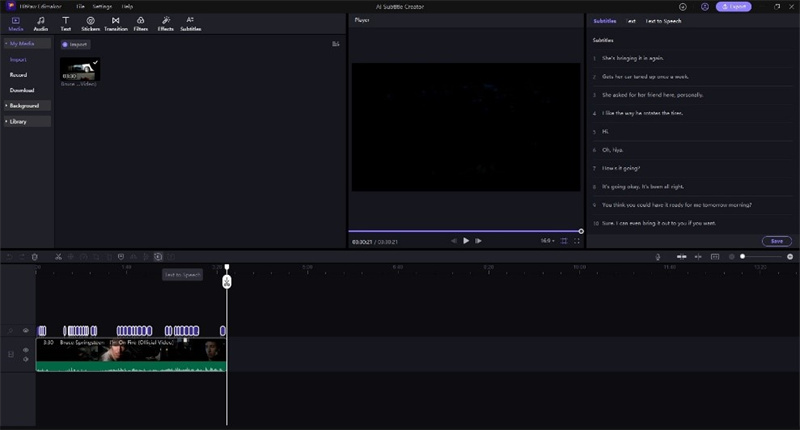Screen dimensions: 800x430
Task: Click the microphone voiceover icon
Action: [x=658, y=257]
